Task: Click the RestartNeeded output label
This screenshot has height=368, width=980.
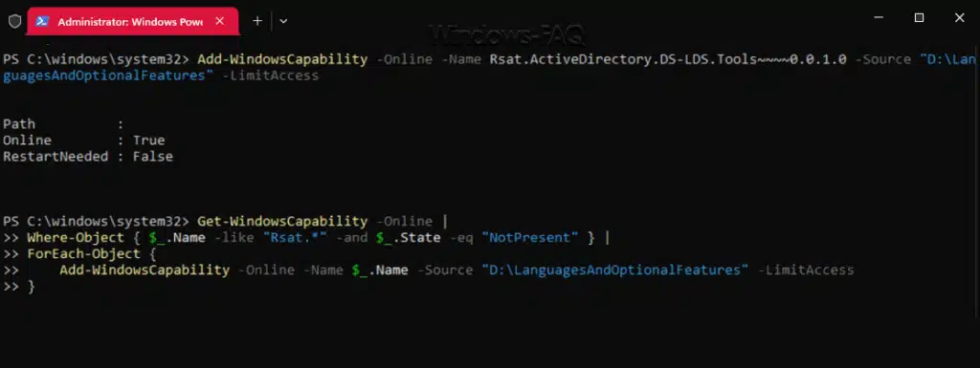Action: (x=56, y=157)
